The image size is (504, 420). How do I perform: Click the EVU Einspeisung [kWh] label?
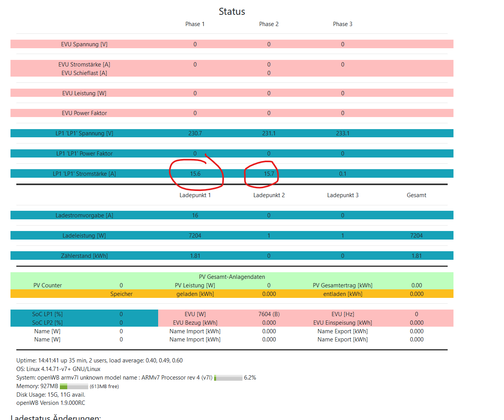343,323
